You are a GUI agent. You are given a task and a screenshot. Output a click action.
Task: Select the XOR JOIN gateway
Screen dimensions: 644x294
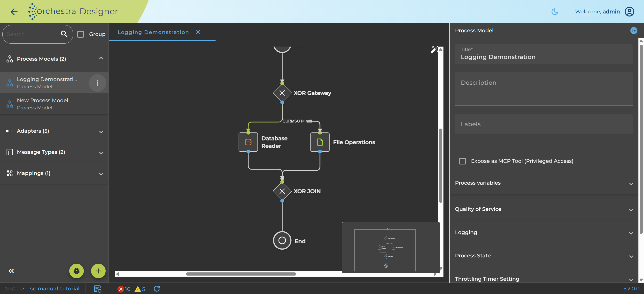pos(282,191)
